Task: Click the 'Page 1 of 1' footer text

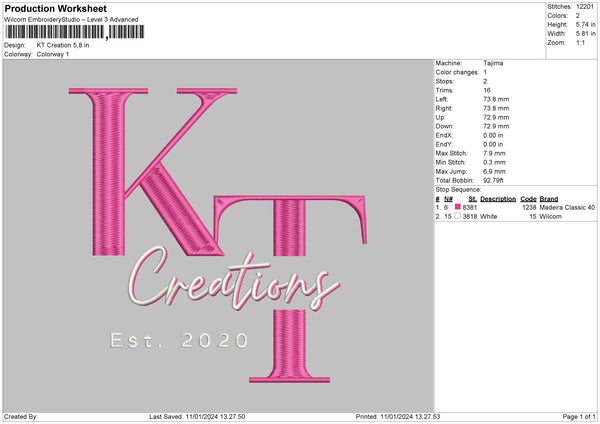Action: point(579,417)
